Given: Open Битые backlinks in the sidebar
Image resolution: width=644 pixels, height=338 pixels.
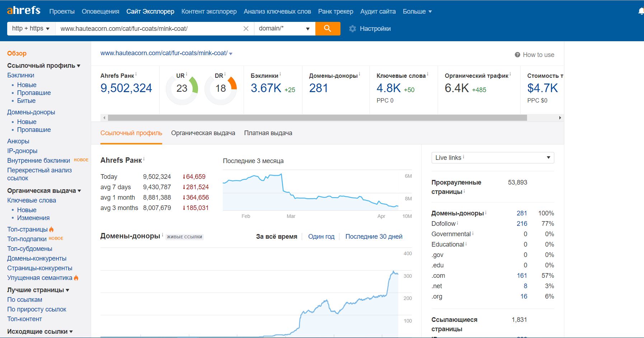Looking at the screenshot, I should click(x=26, y=101).
